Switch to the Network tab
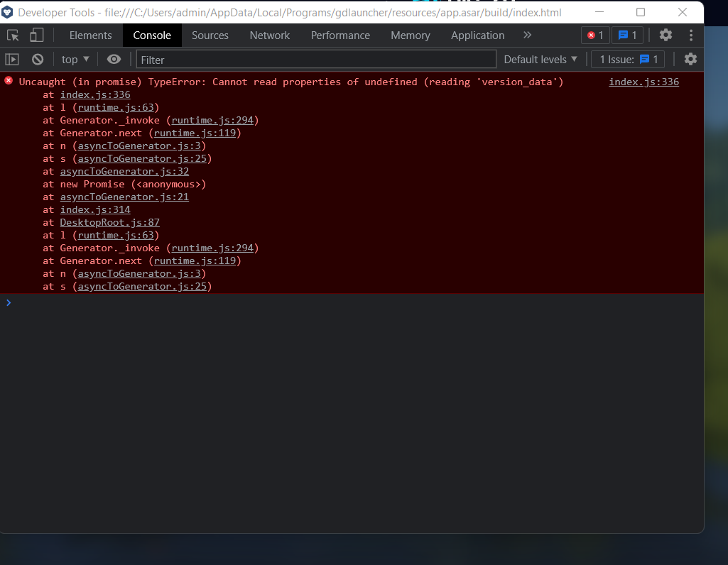Screen dimensions: 728x565 269,35
